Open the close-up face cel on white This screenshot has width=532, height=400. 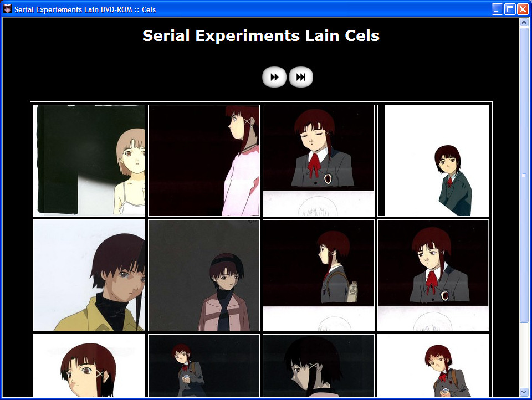click(x=89, y=366)
